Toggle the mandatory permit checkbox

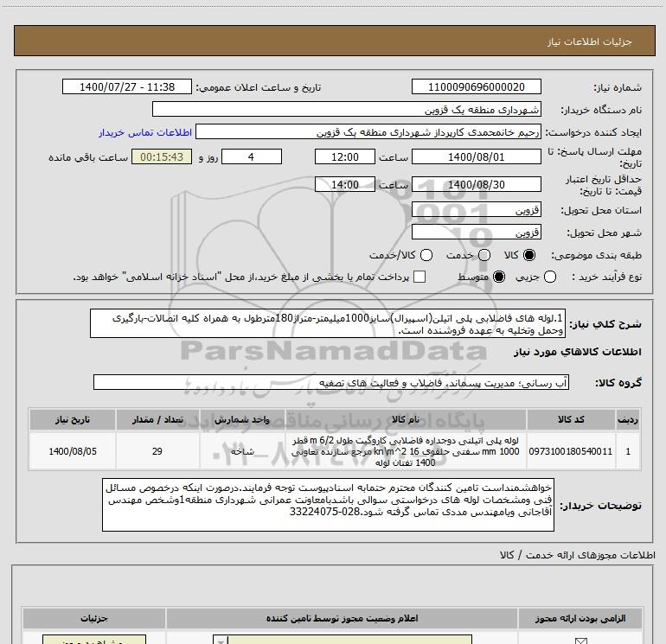(580, 641)
